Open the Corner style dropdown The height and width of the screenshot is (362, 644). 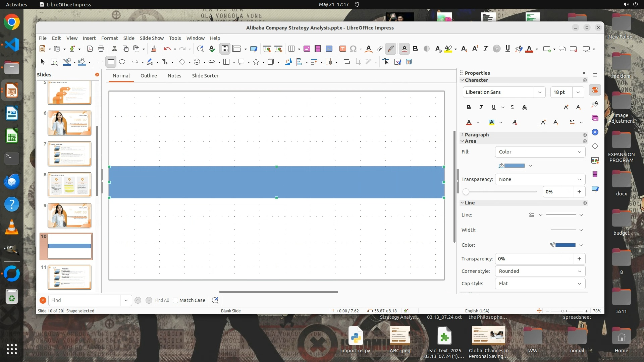(540, 271)
